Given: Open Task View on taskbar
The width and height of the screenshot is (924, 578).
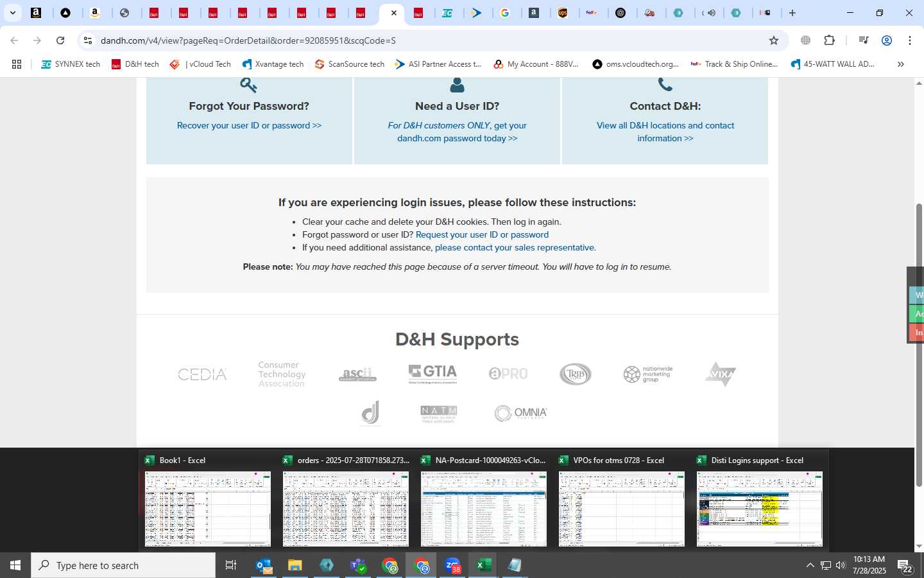Looking at the screenshot, I should (x=231, y=565).
